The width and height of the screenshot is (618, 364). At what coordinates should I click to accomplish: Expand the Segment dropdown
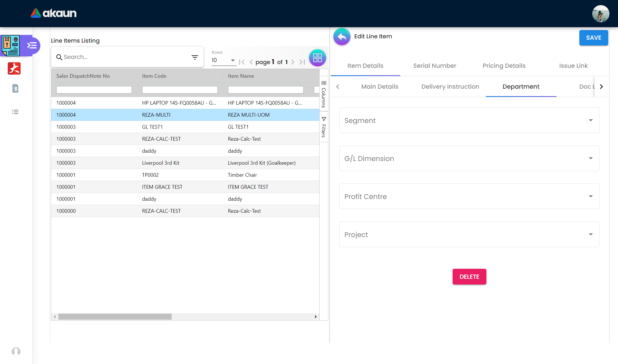[469, 120]
